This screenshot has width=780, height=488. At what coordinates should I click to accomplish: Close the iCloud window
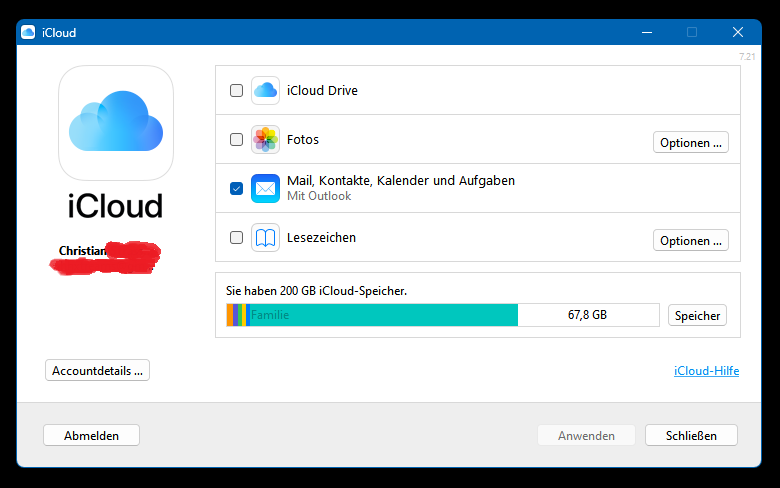point(738,32)
